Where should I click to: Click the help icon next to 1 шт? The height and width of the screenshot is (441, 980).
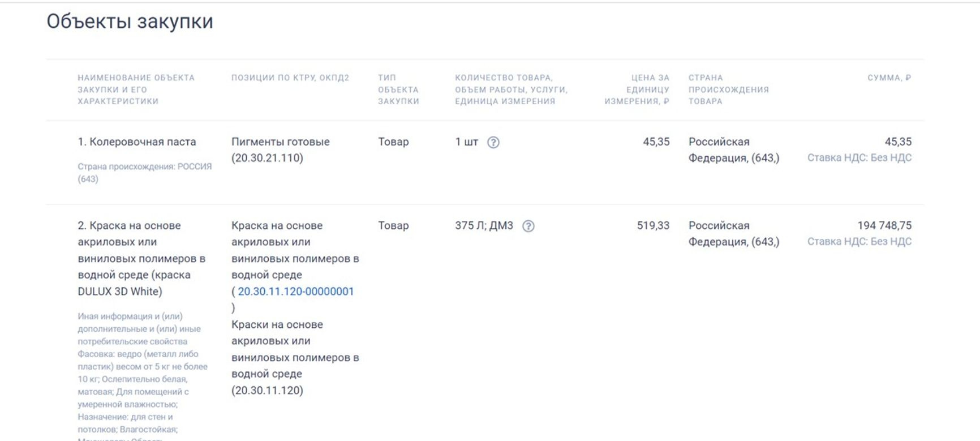(493, 143)
